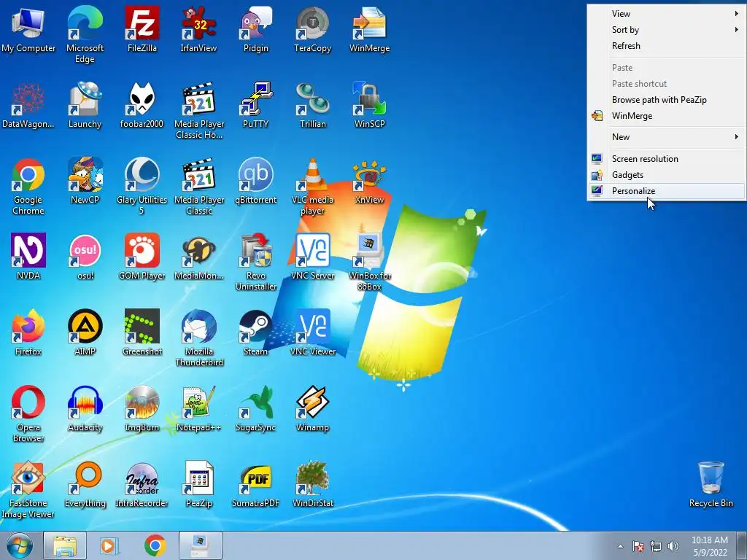Select MediaMonkey desktop icon

click(198, 257)
